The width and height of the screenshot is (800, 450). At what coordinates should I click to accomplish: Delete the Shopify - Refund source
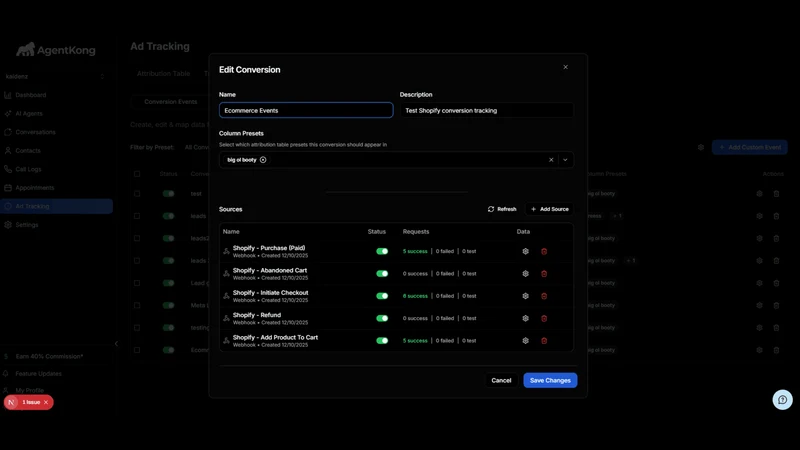click(x=544, y=318)
